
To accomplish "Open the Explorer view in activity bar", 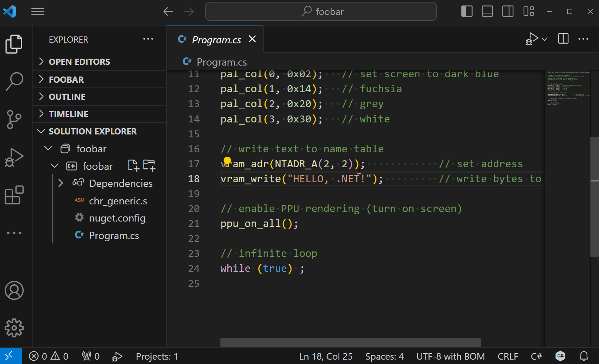I will pos(14,44).
